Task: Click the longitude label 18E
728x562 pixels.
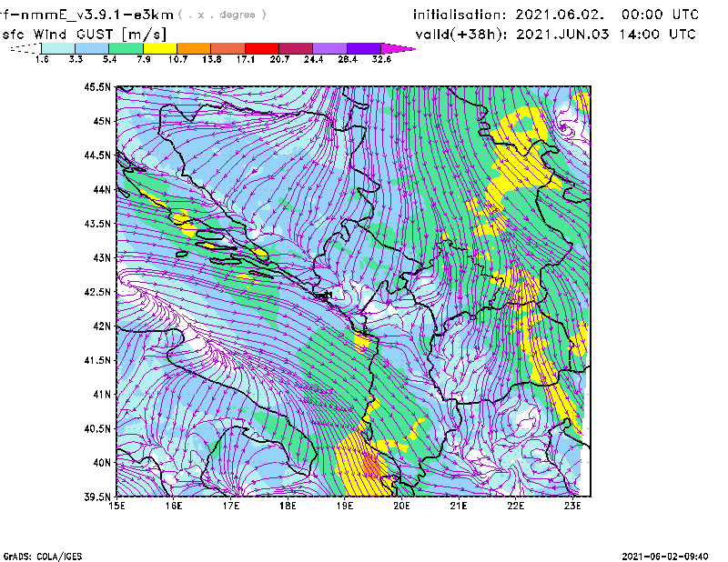Action: [x=288, y=506]
